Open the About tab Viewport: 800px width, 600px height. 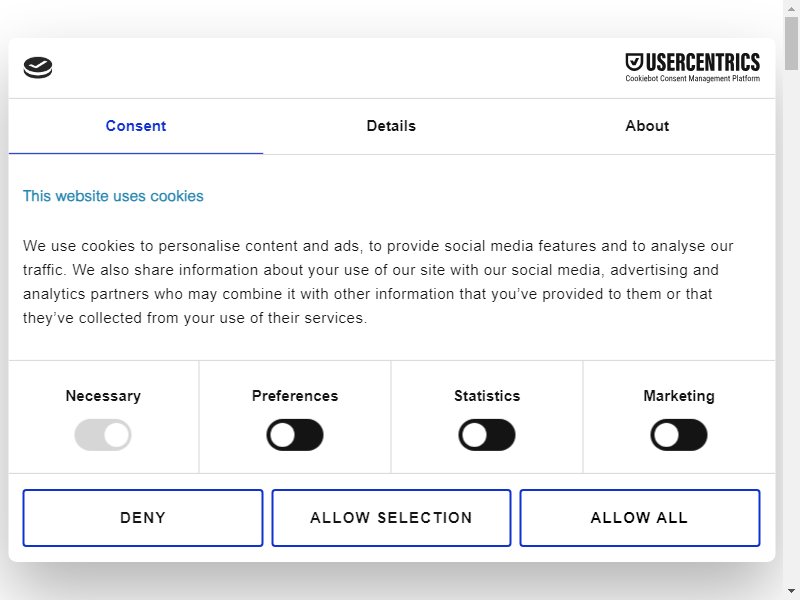point(647,126)
